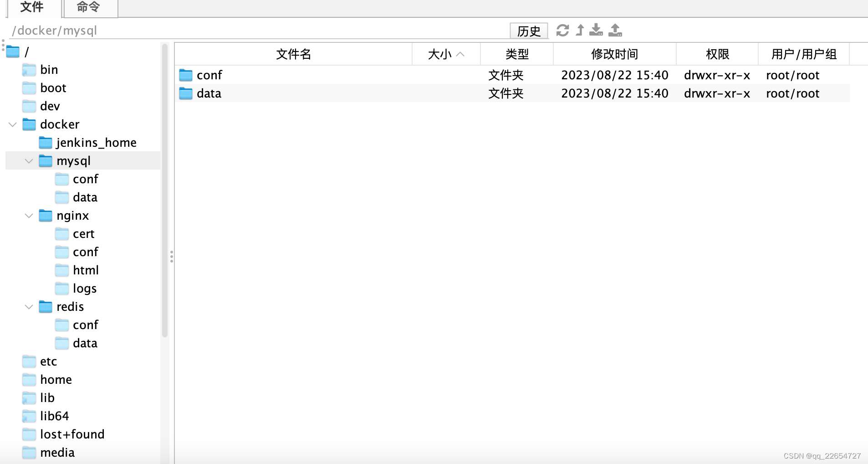
Task: Click the docker folder icon in tree
Action: point(29,124)
